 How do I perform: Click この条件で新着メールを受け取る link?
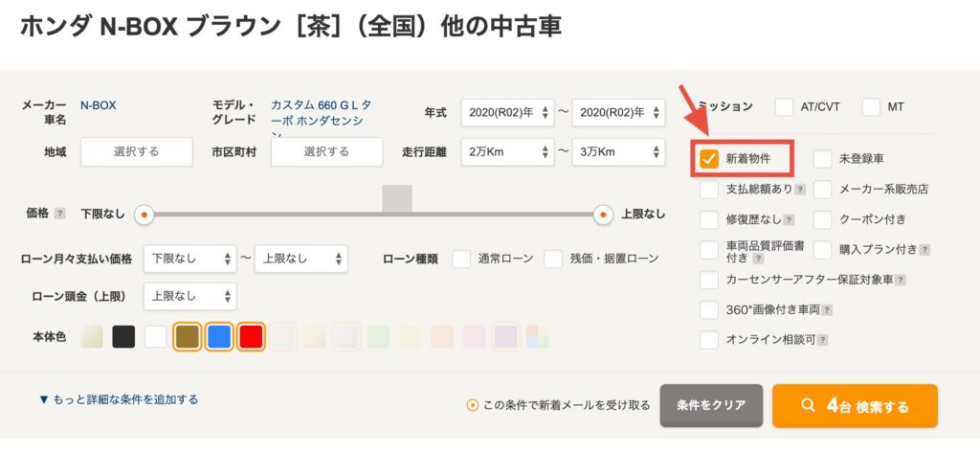click(x=559, y=405)
